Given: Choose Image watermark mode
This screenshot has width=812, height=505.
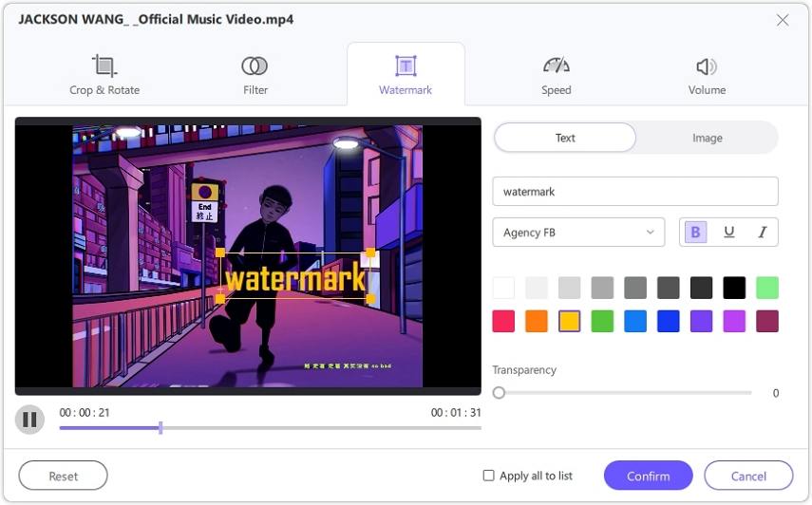Looking at the screenshot, I should click(x=707, y=138).
